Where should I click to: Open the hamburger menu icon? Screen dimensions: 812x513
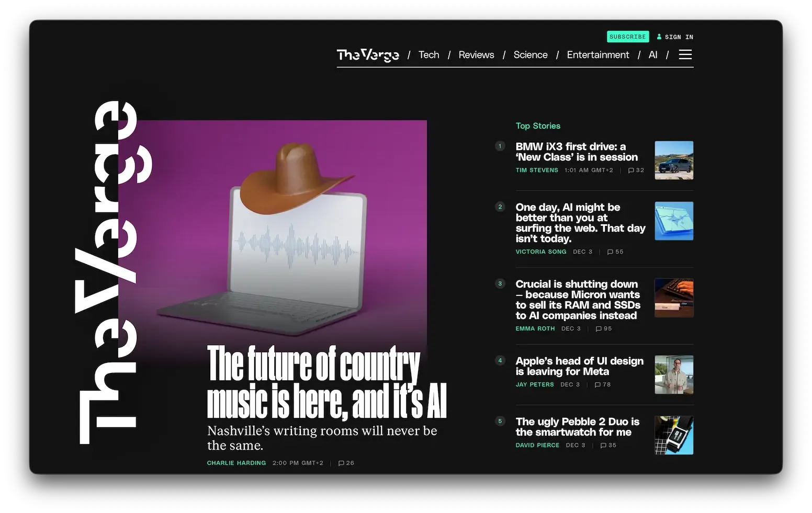point(685,55)
